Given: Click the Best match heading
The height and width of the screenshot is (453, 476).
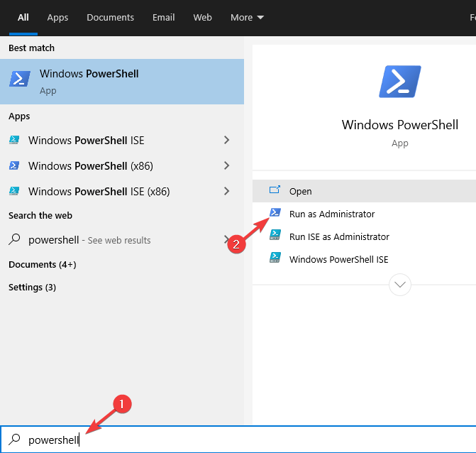Looking at the screenshot, I should click(x=32, y=48).
